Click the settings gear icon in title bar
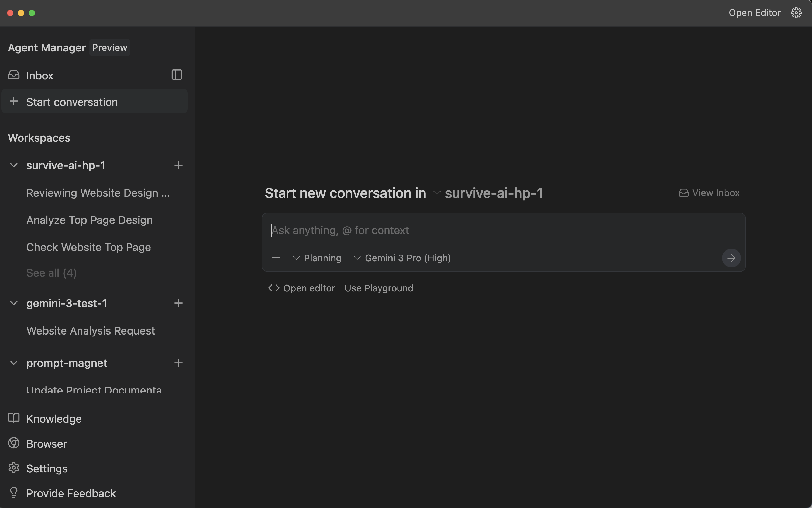Screen dimensions: 812x508 coord(796,13)
